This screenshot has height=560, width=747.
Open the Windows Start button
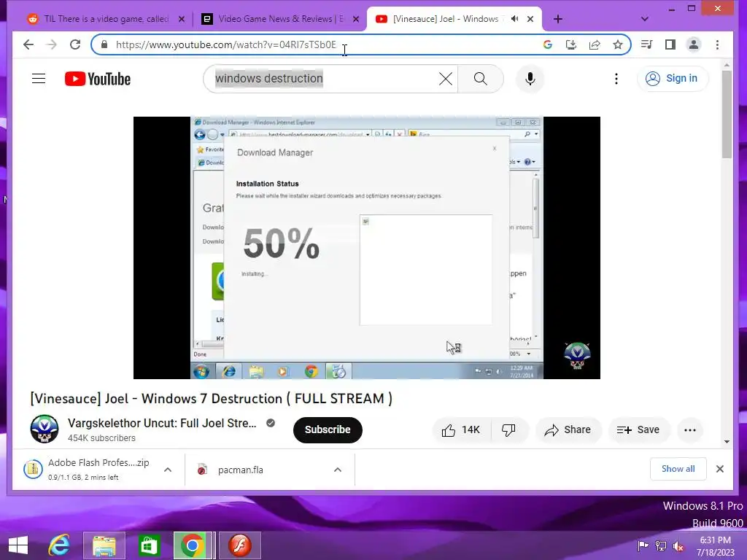18,545
